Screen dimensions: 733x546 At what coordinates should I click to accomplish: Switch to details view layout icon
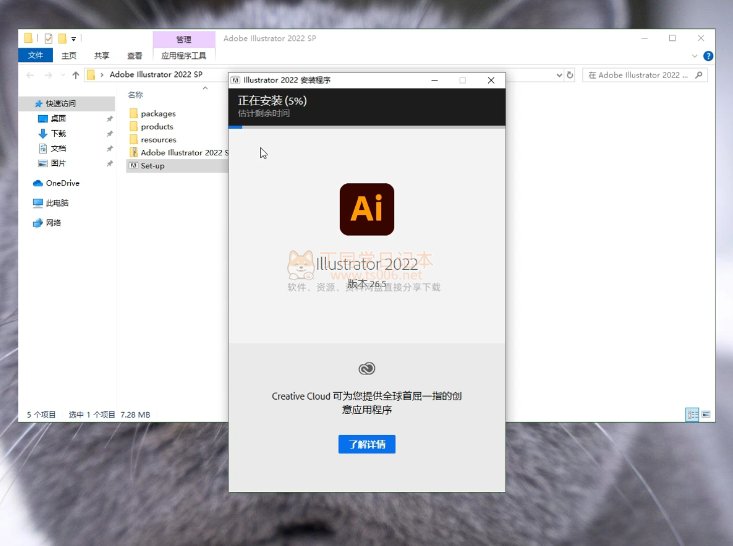point(691,414)
